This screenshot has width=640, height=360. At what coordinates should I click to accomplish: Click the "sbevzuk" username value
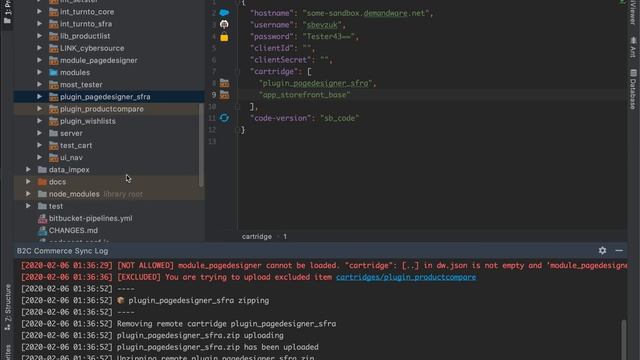pos(322,25)
